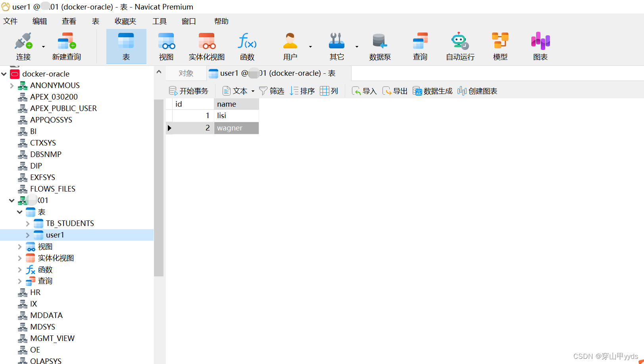Expand the ANONYMOUS schema
This screenshot has height=364, width=644.
click(x=12, y=85)
